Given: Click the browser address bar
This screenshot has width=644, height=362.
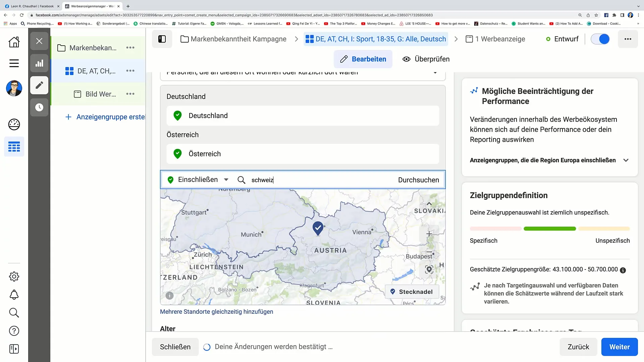Looking at the screenshot, I should (x=302, y=15).
